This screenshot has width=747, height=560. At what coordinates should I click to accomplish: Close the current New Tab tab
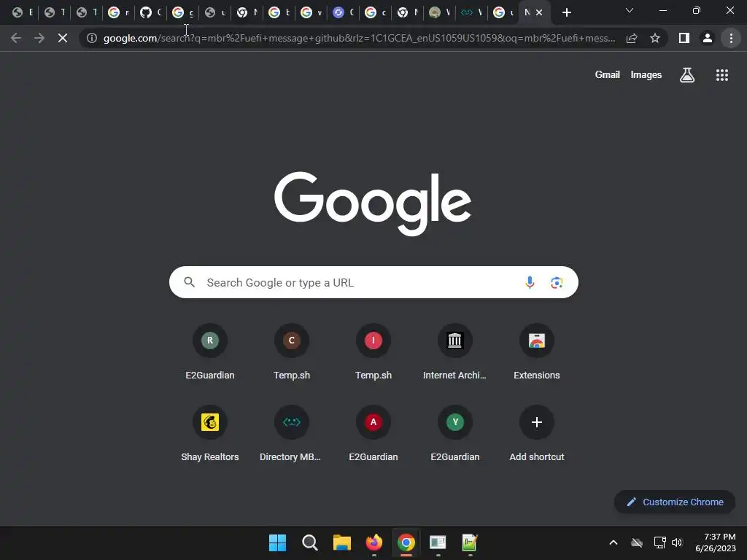coord(539,12)
